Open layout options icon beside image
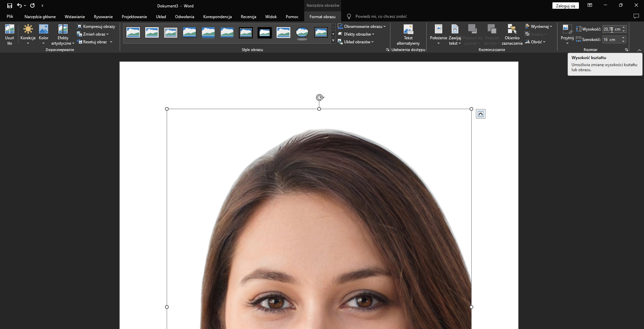The image size is (644, 329). [481, 114]
